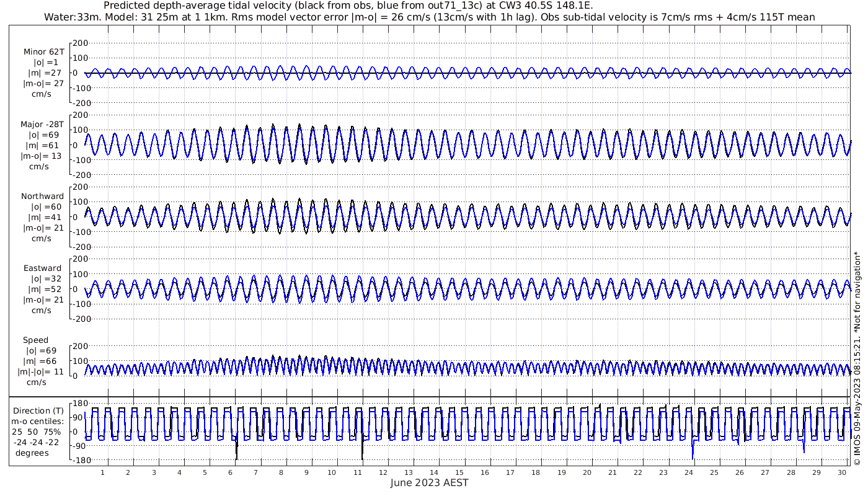This screenshot has width=868, height=496.
Task: Click the 'Water:33m. Model' subtitle line
Action: (430, 17)
